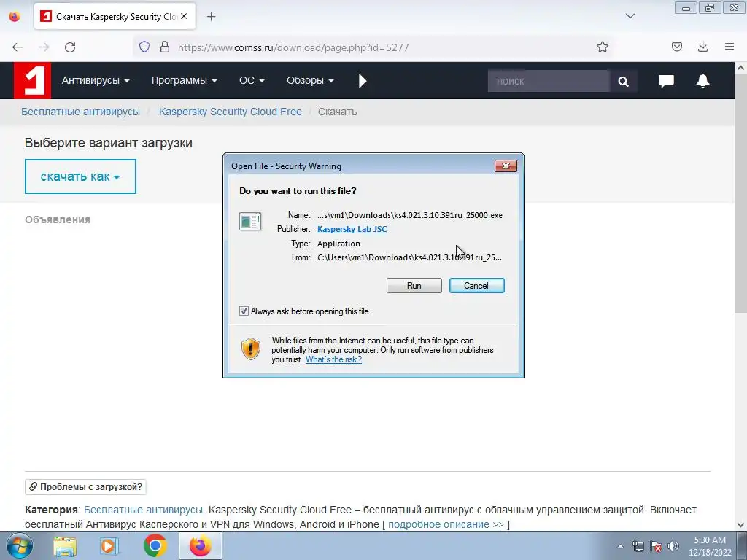Click the Firefox taskbar button
The image size is (747, 560).
click(x=201, y=545)
